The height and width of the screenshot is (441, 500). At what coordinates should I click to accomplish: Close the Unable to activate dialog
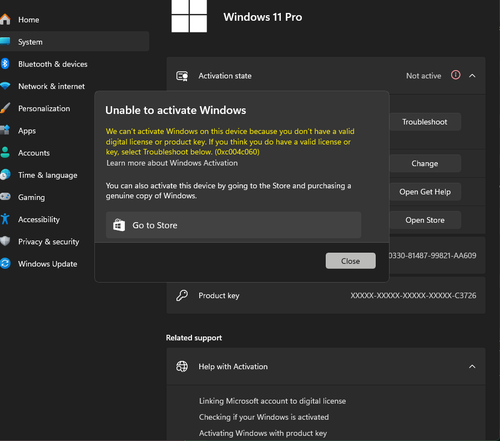point(351,261)
